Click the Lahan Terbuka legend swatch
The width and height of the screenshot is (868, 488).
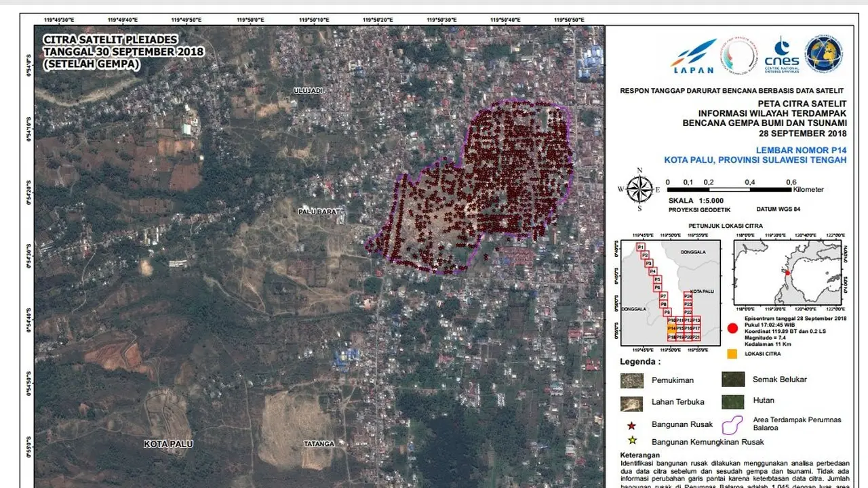pos(632,403)
